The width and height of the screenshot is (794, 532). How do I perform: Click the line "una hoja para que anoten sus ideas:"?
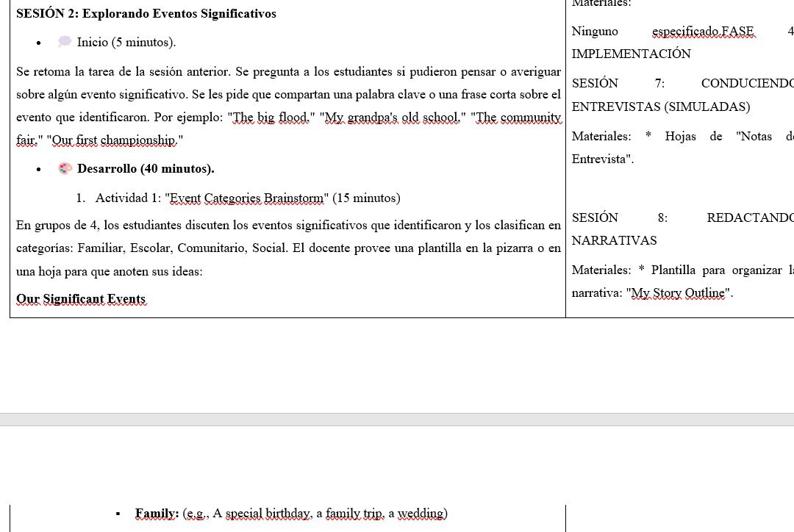point(110,271)
